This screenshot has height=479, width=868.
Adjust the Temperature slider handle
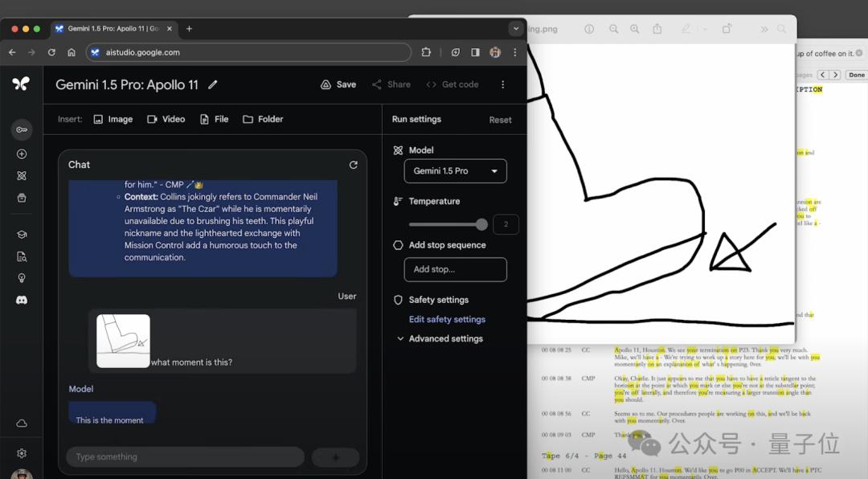pyautogui.click(x=481, y=224)
